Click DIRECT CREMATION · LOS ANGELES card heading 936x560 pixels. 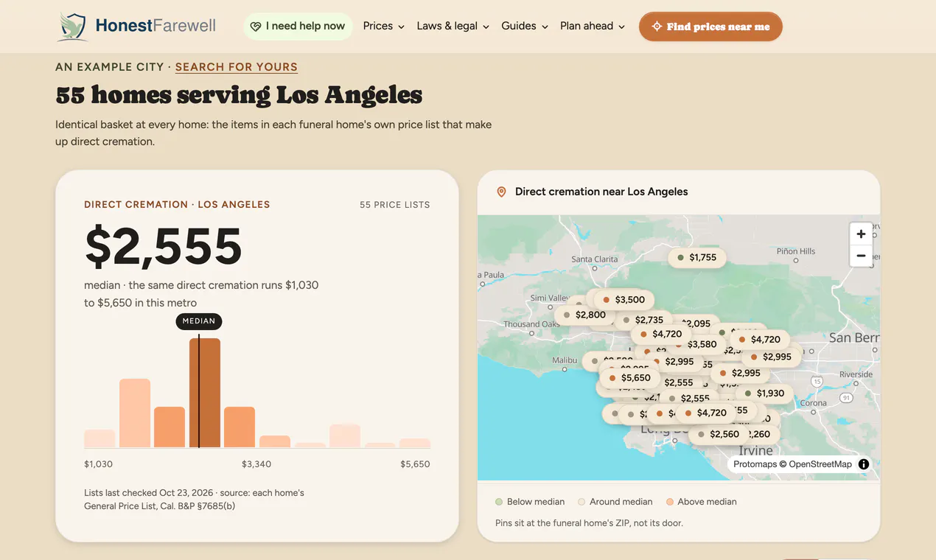pyautogui.click(x=177, y=205)
